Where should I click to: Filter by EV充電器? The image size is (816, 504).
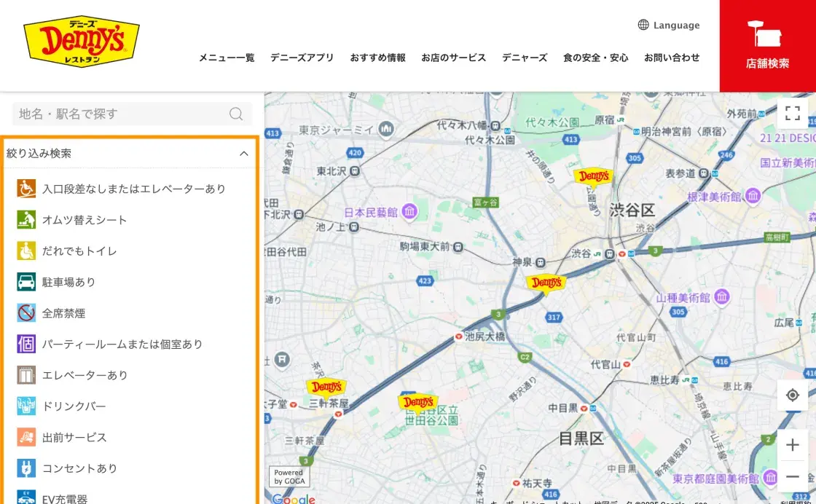[65, 499]
